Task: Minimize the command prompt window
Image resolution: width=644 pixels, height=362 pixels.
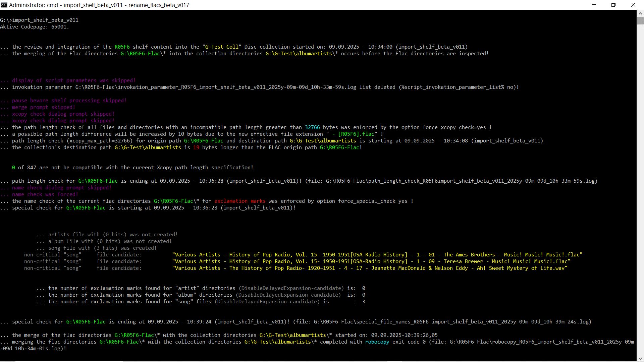Action: [594, 5]
